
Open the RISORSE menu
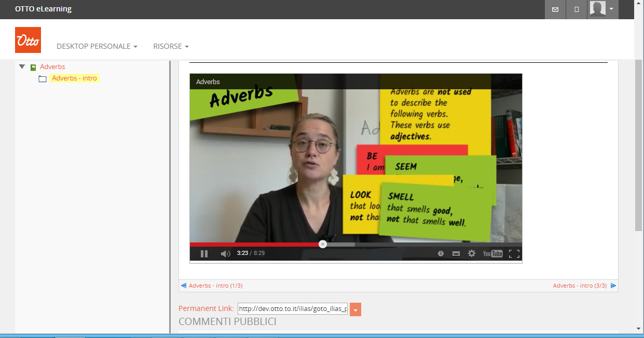(x=171, y=46)
